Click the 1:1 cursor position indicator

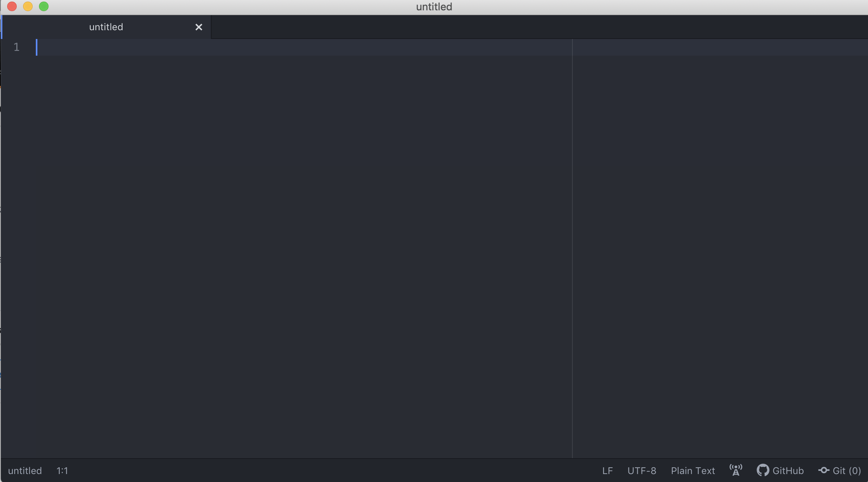[62, 470]
